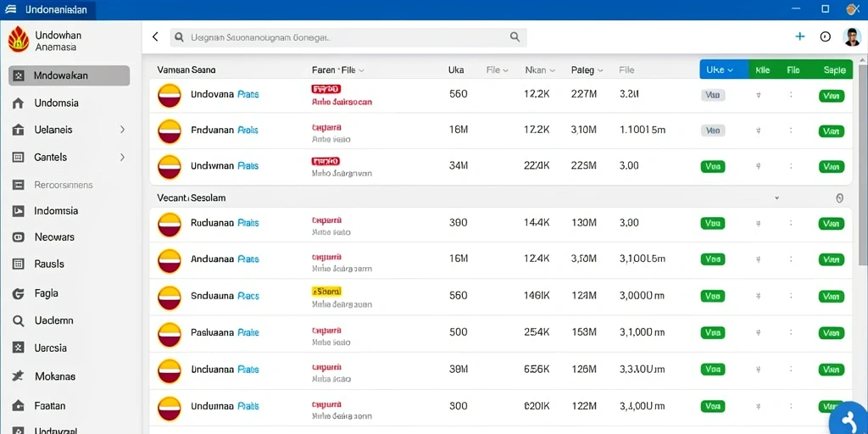Click the yellow highlighted tag on Snduauna row
868x434 pixels.
[326, 291]
